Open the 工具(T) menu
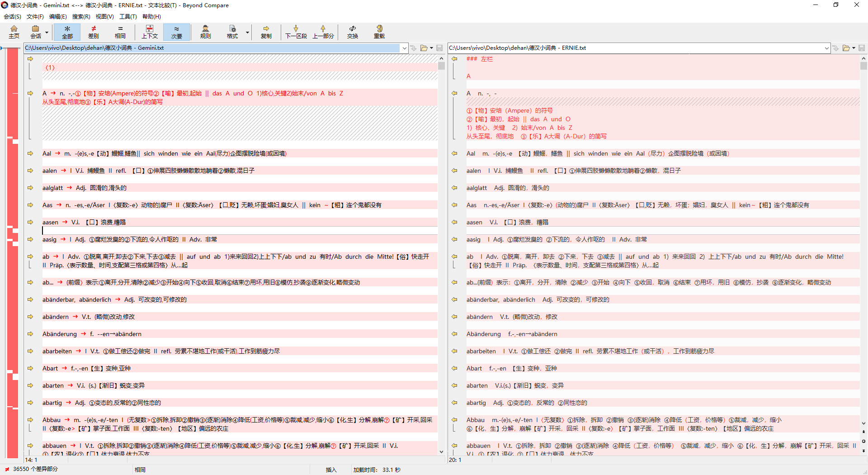Image resolution: width=868 pixels, height=475 pixels. coord(128,17)
